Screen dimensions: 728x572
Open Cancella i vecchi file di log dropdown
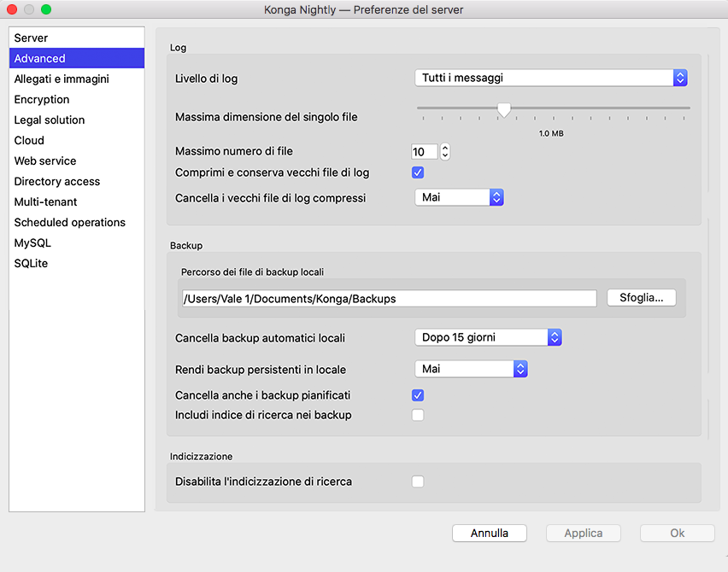tap(459, 197)
